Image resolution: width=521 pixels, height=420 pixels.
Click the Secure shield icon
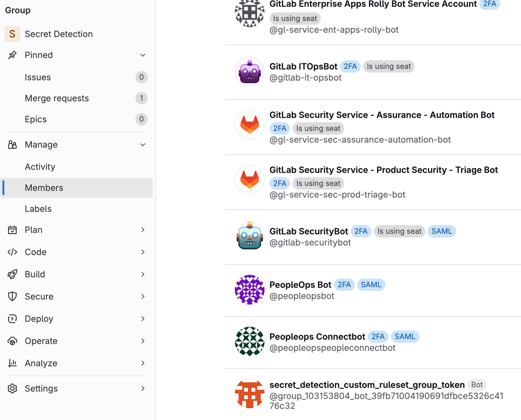point(12,296)
